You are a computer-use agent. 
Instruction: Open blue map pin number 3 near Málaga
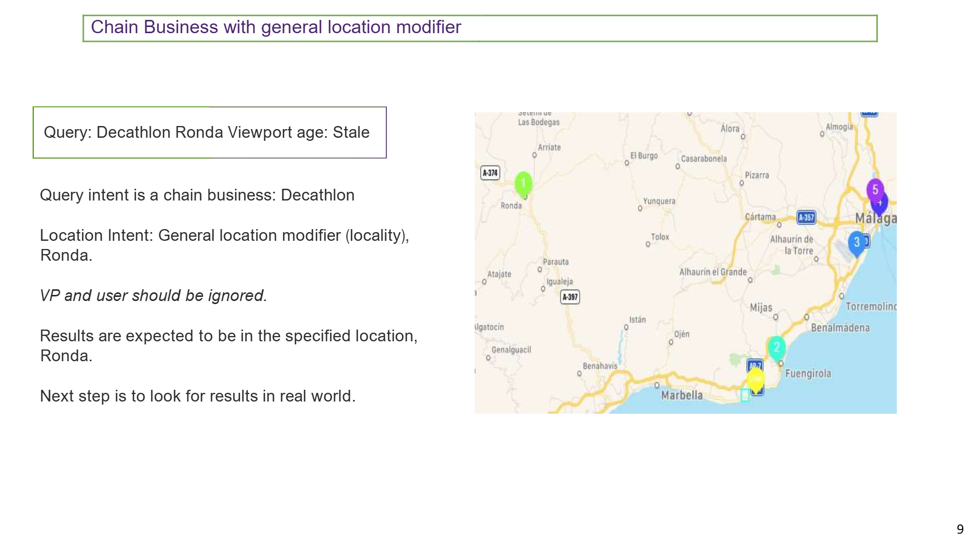coord(856,243)
